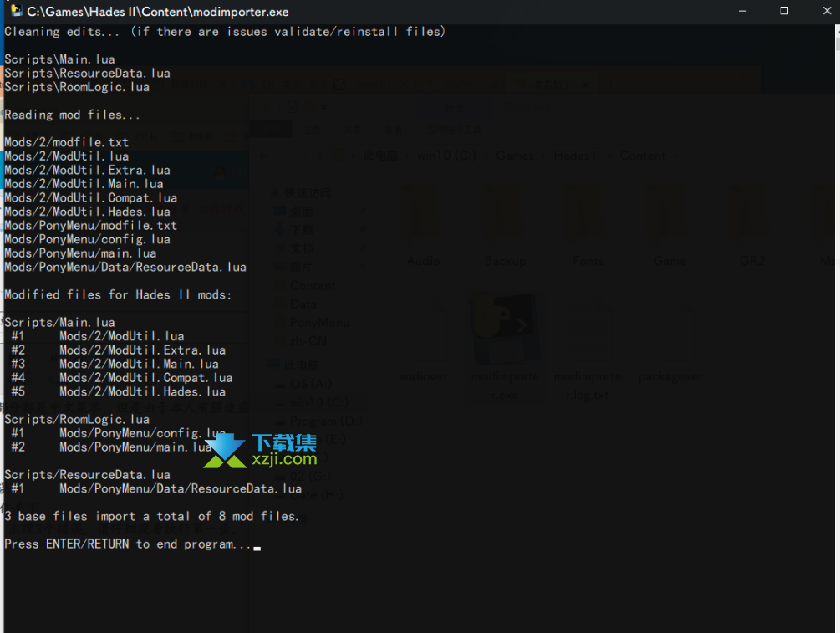Viewport: 840px width, 633px height.
Task: Click the win10 (C:) breadcrumb in address bar
Action: 446,156
